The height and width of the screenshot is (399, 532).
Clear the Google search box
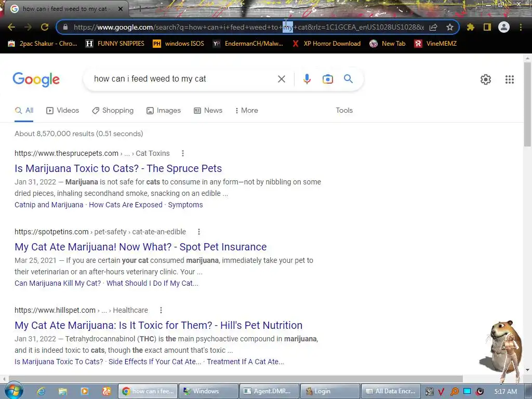281,79
